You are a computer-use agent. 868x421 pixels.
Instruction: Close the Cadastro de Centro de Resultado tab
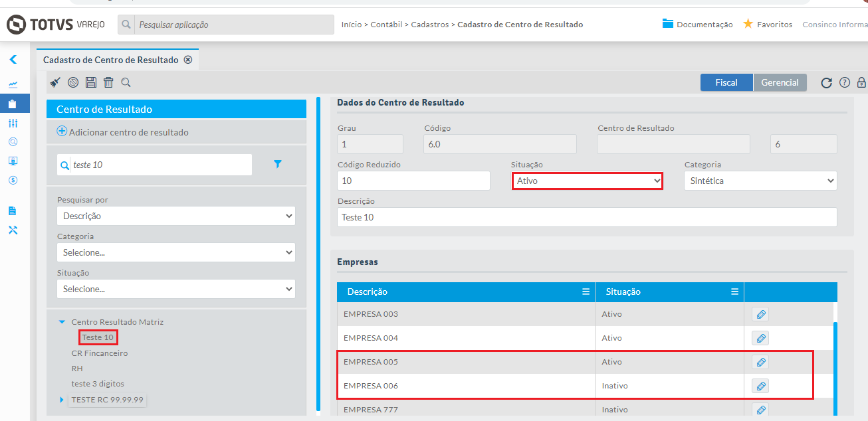point(188,60)
